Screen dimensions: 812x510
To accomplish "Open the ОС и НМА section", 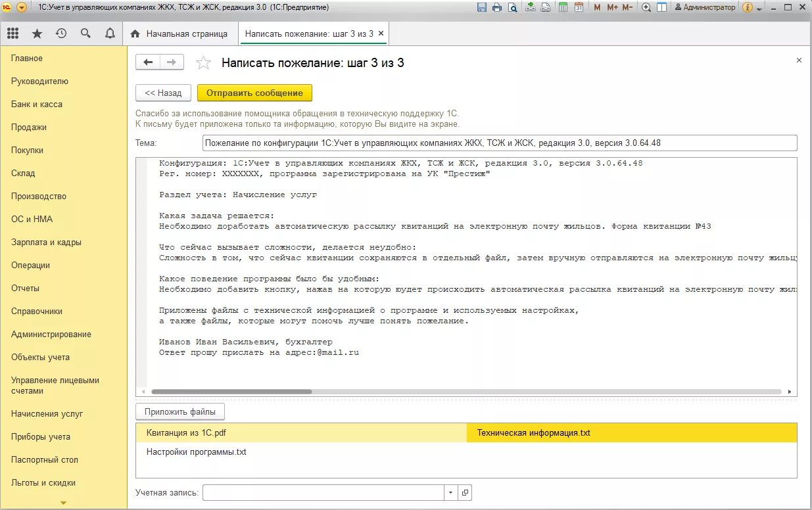I will [x=32, y=220].
